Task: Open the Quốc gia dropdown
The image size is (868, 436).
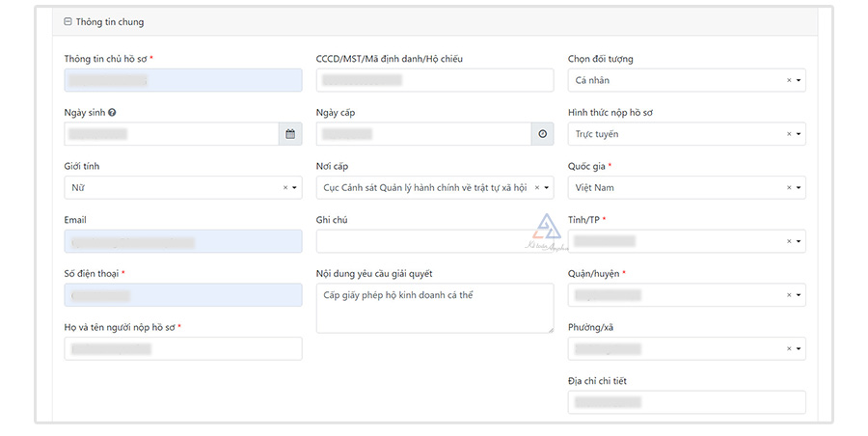Action: [x=798, y=188]
